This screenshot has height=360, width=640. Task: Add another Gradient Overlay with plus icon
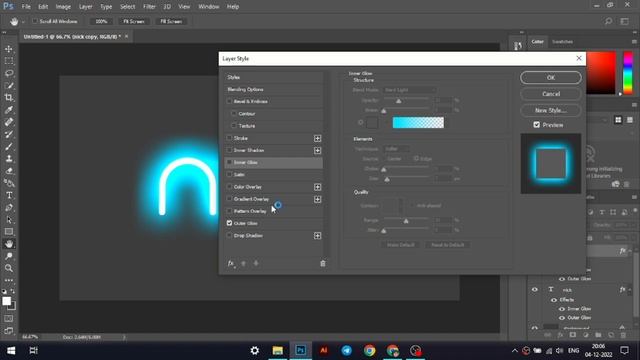pos(318,199)
